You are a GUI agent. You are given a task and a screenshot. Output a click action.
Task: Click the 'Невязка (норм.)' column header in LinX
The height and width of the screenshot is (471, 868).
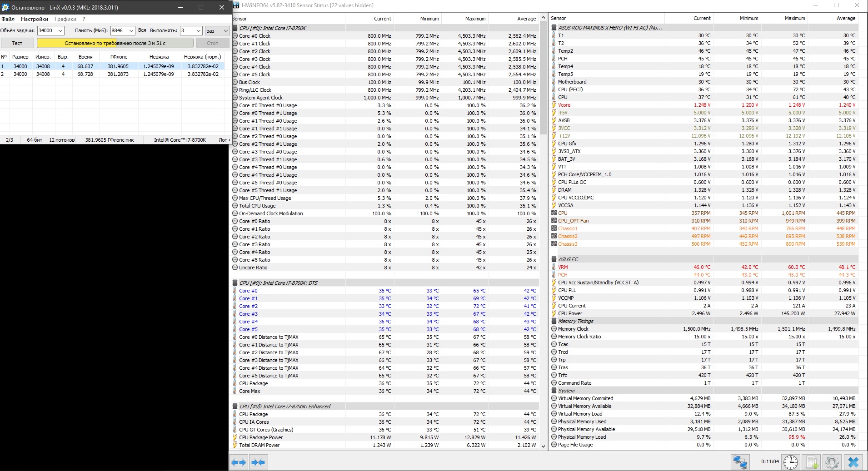tap(203, 57)
